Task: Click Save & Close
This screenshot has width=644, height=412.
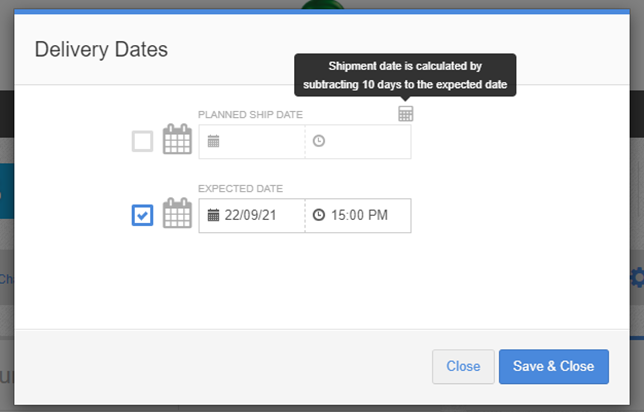Action: pyautogui.click(x=554, y=366)
